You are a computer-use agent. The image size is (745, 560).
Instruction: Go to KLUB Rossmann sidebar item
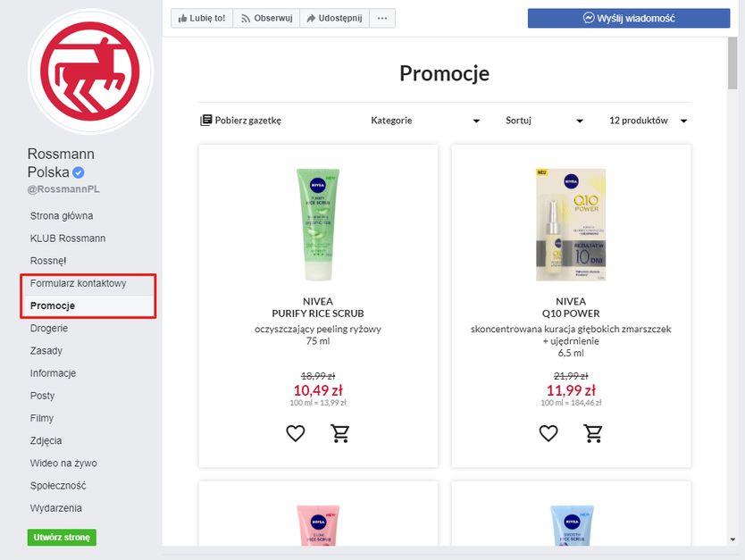coord(68,238)
